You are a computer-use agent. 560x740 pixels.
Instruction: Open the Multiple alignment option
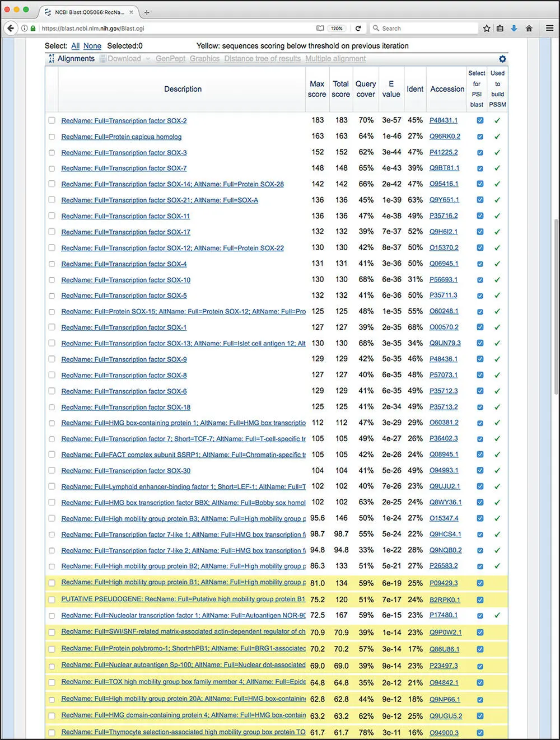click(335, 58)
